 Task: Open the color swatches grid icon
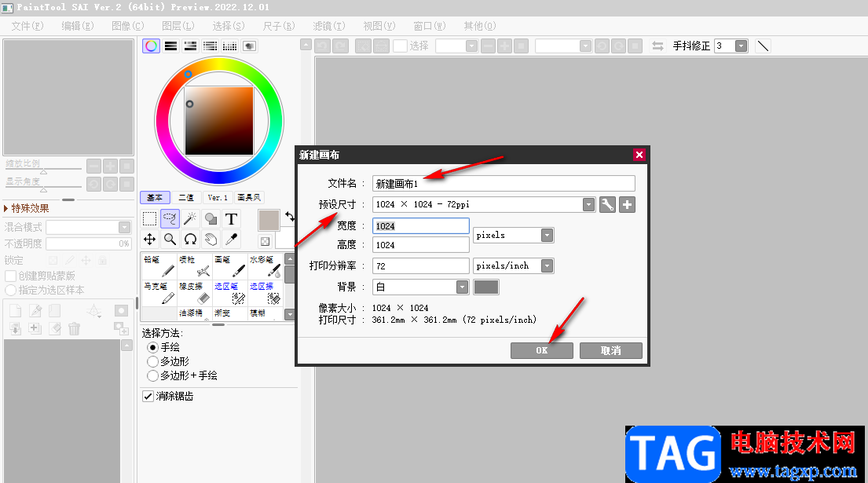coord(229,46)
